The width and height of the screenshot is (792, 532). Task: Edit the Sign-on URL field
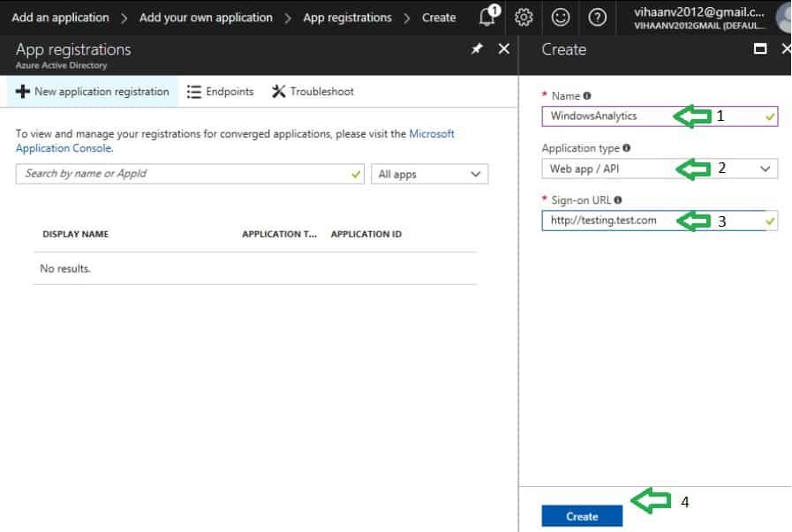660,221
